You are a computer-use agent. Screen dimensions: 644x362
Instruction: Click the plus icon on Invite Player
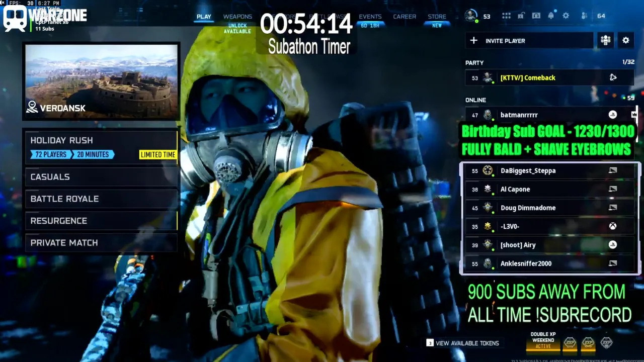click(473, 40)
